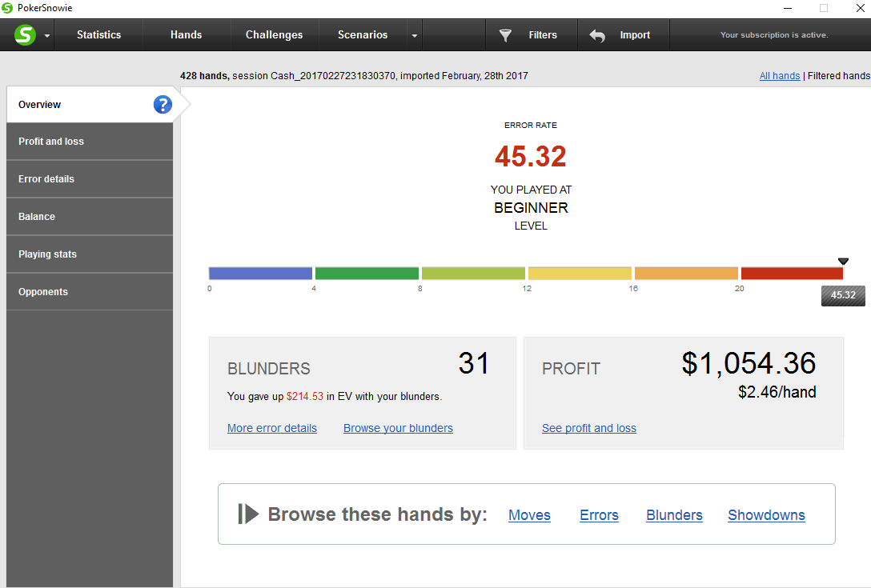This screenshot has height=588, width=871.
Task: Open Profit and loss in sidebar
Action: point(90,142)
